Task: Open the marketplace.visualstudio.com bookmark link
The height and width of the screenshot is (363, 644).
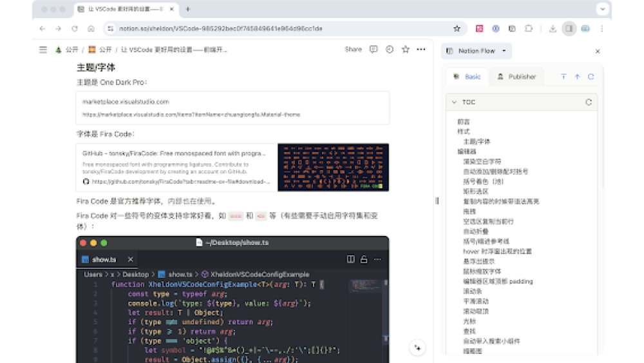Action: click(232, 108)
